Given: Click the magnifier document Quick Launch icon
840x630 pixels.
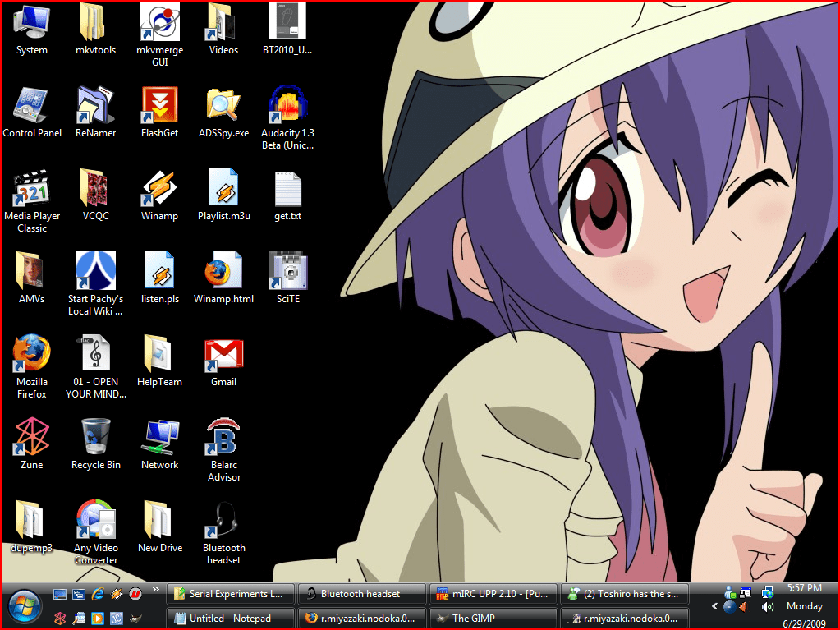Looking at the screenshot, I should pos(79,619).
